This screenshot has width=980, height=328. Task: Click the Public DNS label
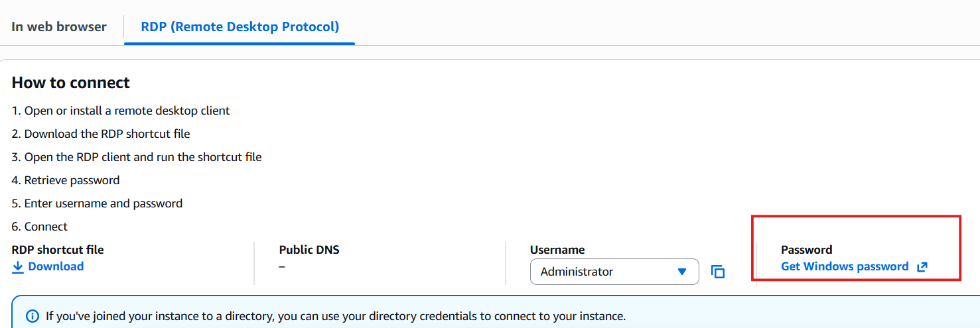309,250
